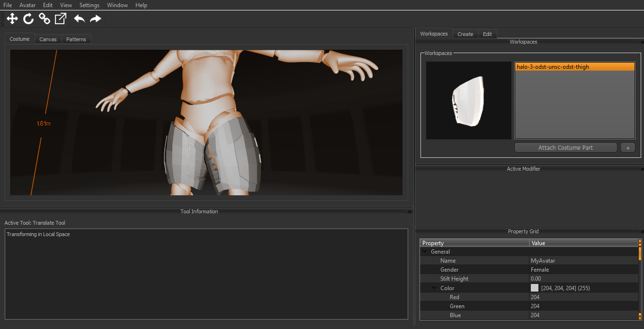Switch to the Edit tab beside Create

[488, 34]
